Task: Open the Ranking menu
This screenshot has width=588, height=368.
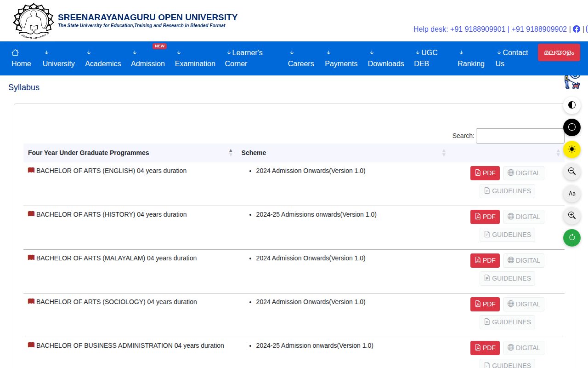Action: click(x=471, y=58)
